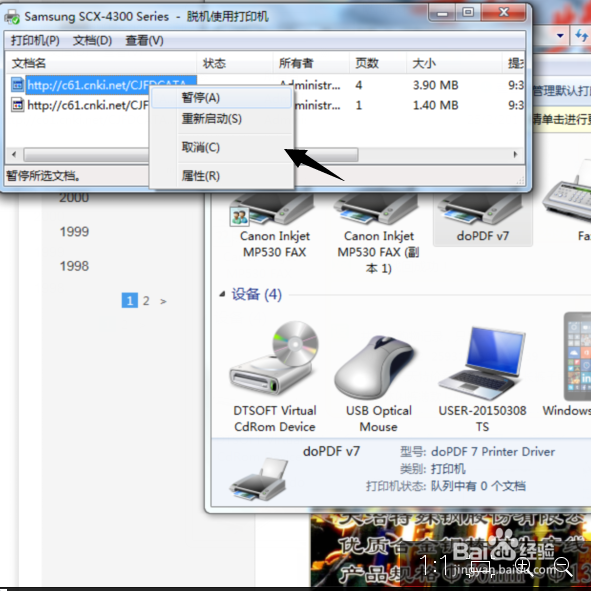Screen dimensions: 591x591
Task: Choose 暂停(A) in the context menu
Action: pyautogui.click(x=222, y=98)
